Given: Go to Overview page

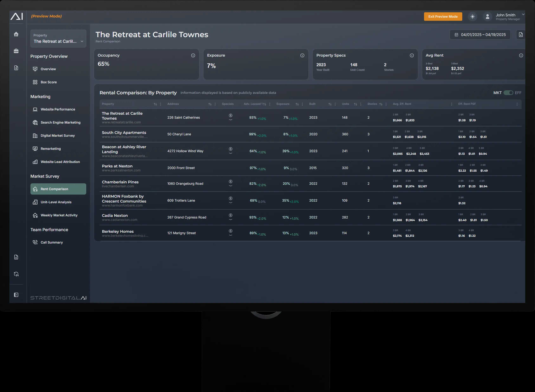Looking at the screenshot, I should 58,69.
